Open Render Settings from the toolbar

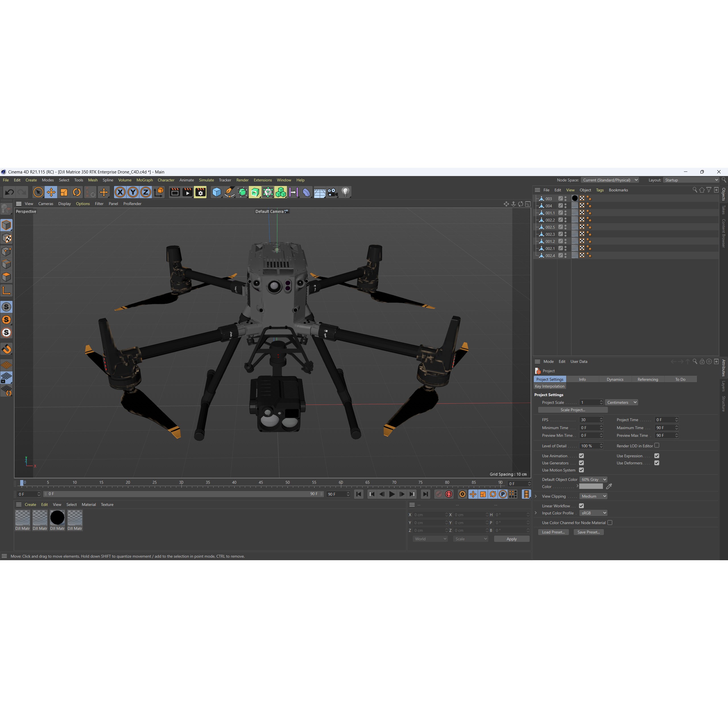coord(200,192)
